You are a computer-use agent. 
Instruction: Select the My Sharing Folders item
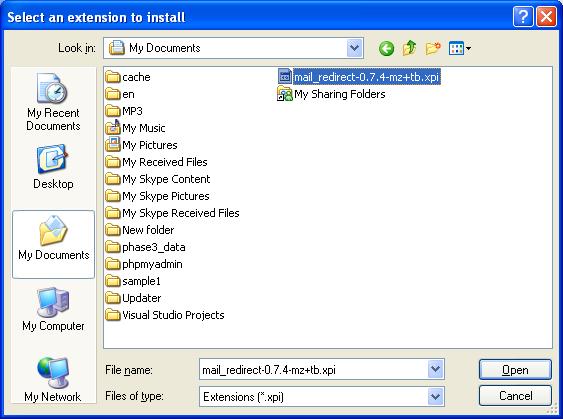[x=331, y=94]
